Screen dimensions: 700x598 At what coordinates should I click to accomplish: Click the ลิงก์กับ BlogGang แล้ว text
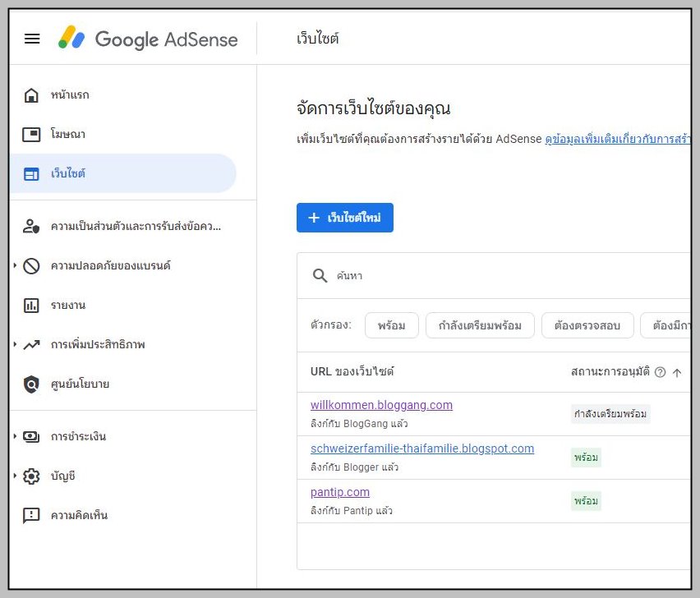point(359,424)
